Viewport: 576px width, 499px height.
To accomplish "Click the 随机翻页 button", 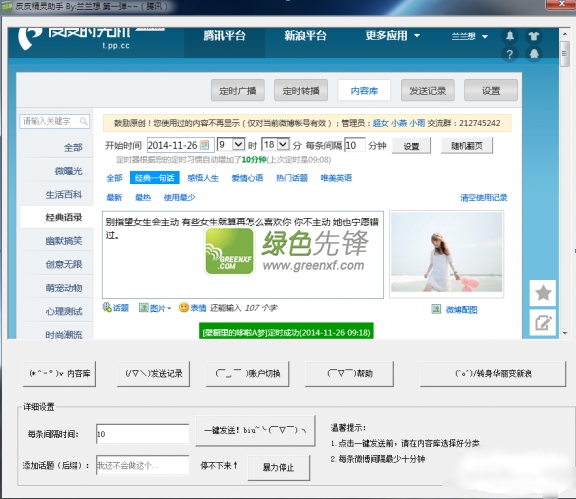I will 467,146.
